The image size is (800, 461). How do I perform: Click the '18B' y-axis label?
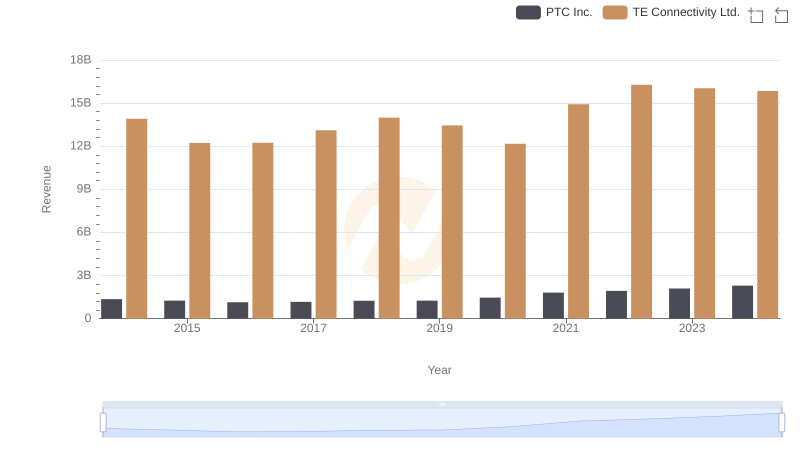81,60
